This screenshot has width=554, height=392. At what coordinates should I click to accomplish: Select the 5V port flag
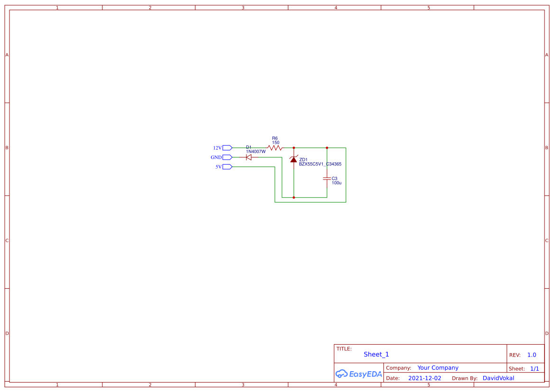tap(227, 167)
